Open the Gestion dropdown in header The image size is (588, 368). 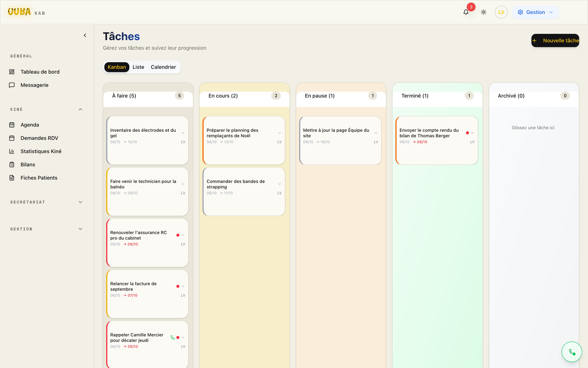[x=535, y=12]
